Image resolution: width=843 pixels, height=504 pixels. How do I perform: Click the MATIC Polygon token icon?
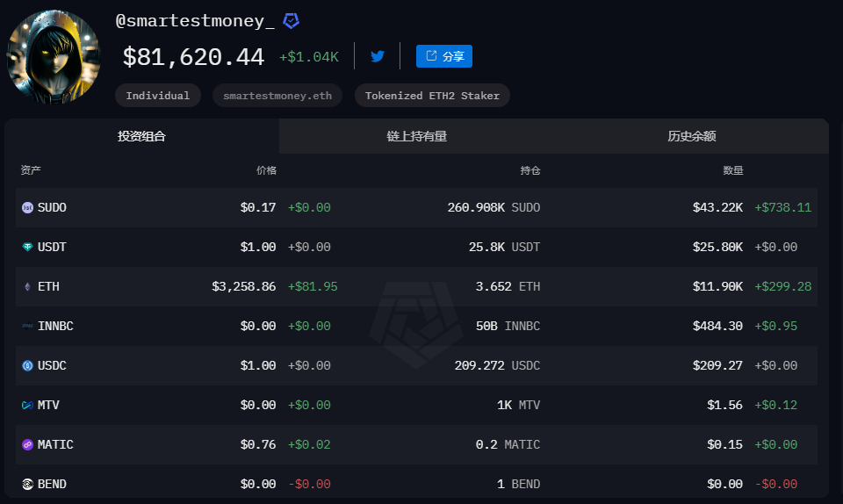[27, 445]
